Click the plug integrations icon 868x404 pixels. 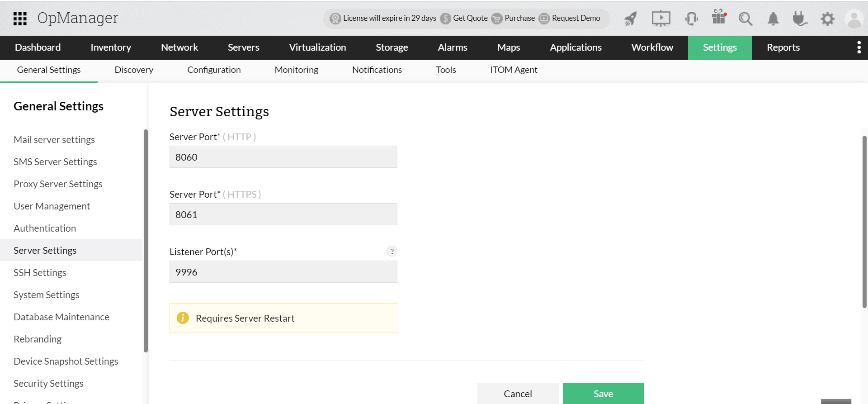point(800,19)
